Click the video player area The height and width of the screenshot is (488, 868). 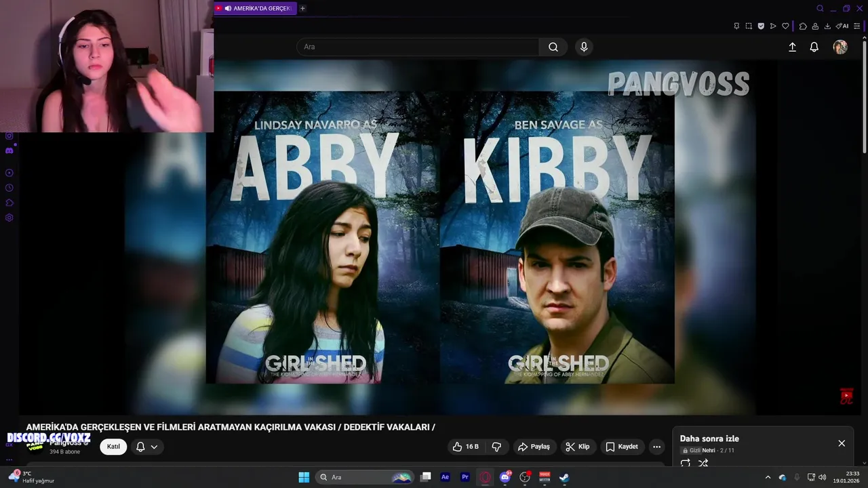[439, 237]
